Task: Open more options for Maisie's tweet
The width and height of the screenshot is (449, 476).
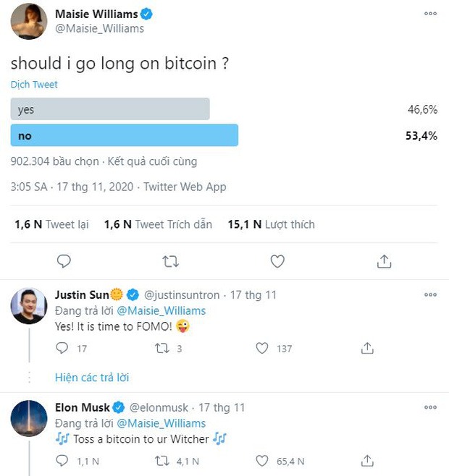Action: (430, 14)
